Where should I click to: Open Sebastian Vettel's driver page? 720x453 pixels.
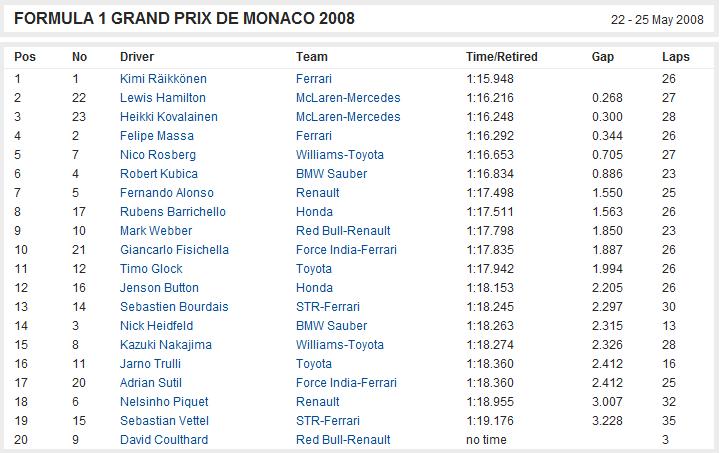pos(164,421)
